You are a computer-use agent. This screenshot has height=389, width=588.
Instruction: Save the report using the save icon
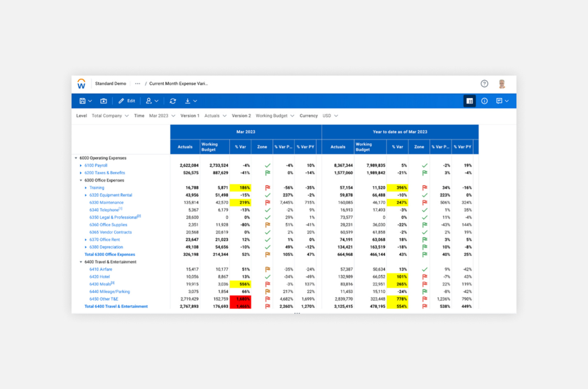click(x=82, y=101)
